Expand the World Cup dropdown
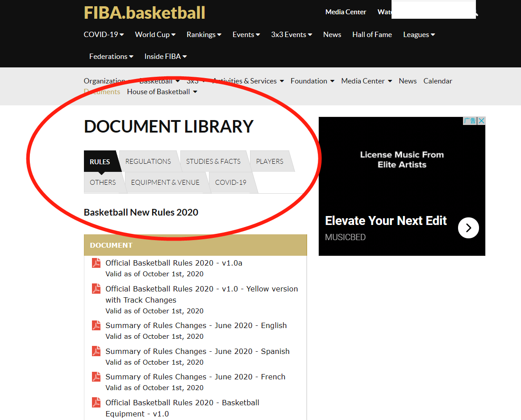 [x=155, y=34]
